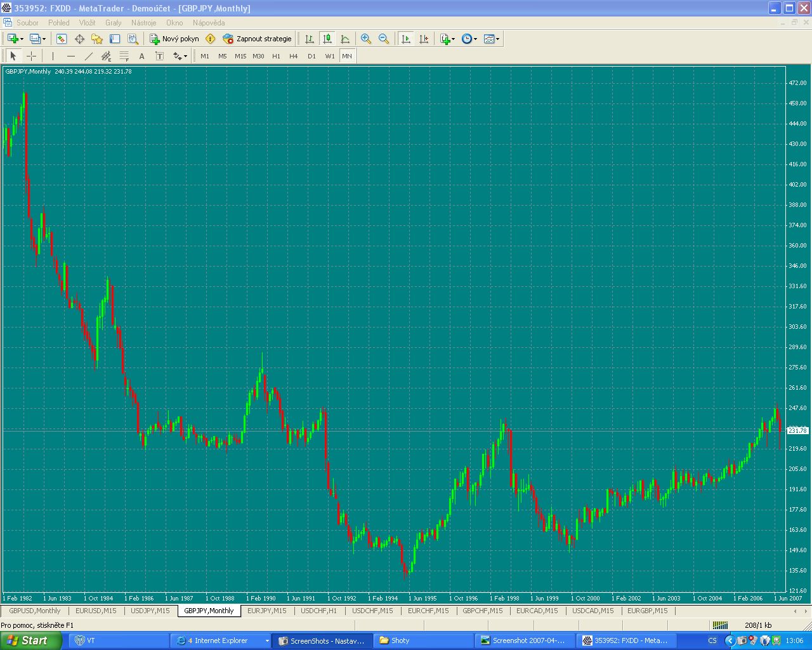812x650 pixels.
Task: Zoom in on the chart
Action: tap(366, 39)
